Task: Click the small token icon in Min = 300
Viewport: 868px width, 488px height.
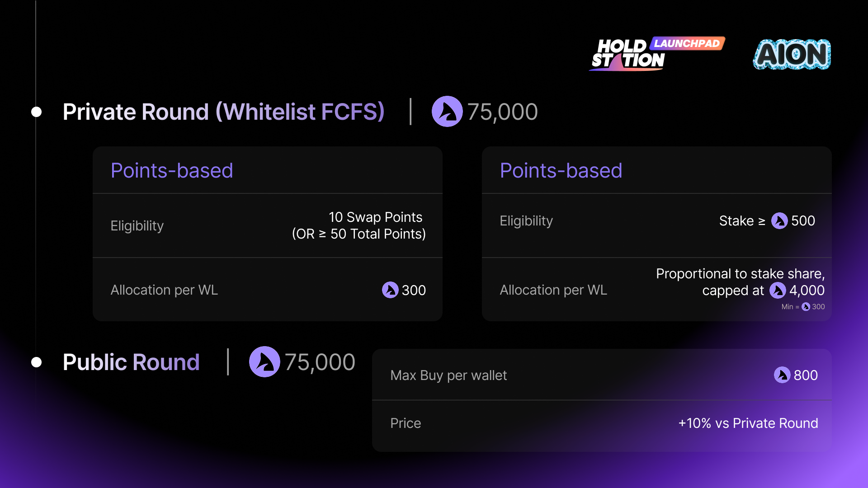Action: (x=806, y=307)
